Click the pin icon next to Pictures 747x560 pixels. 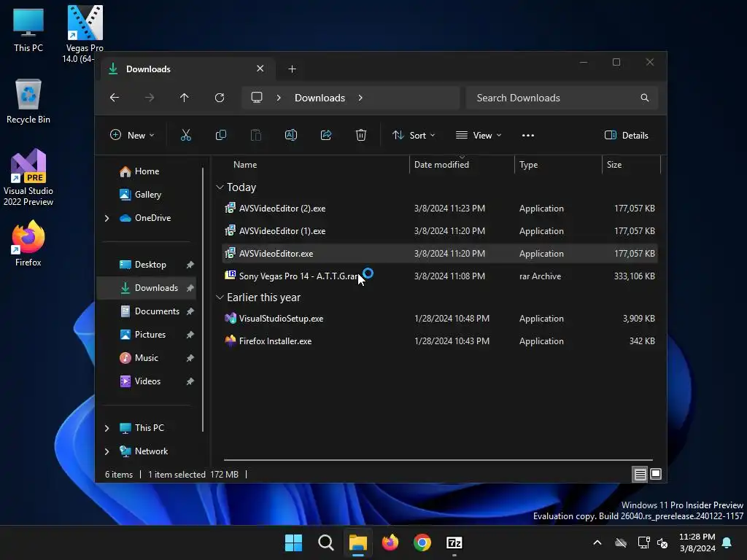(190, 335)
